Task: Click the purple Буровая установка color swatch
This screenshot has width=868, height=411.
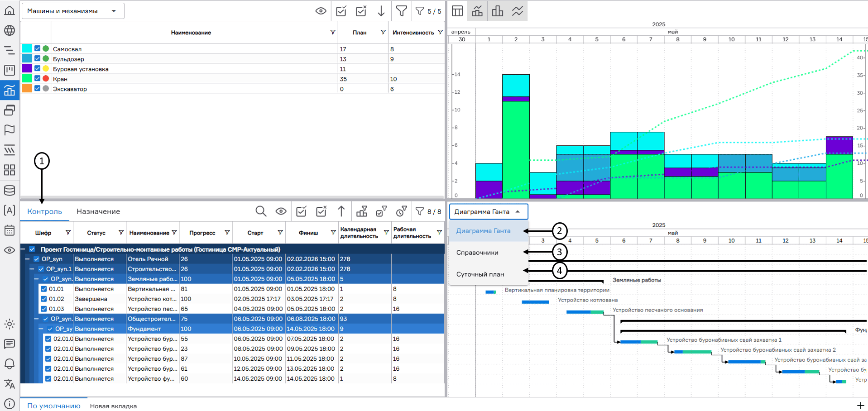Action: 27,68
